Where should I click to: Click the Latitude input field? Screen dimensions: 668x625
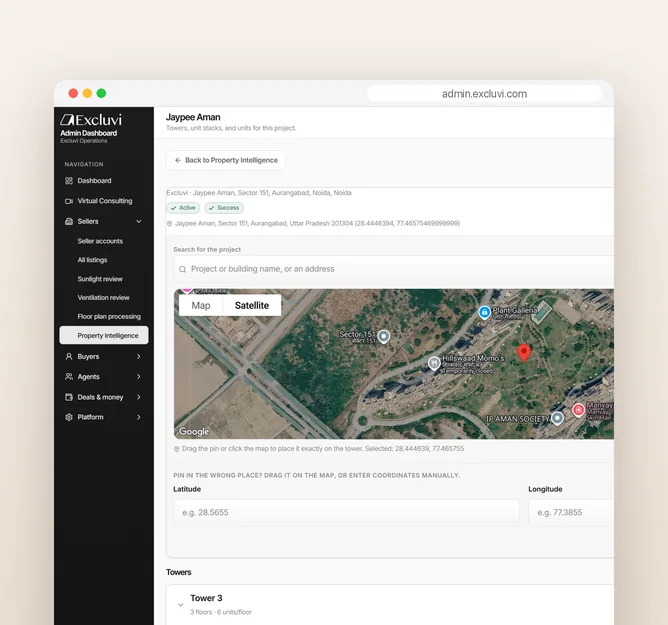(346, 513)
